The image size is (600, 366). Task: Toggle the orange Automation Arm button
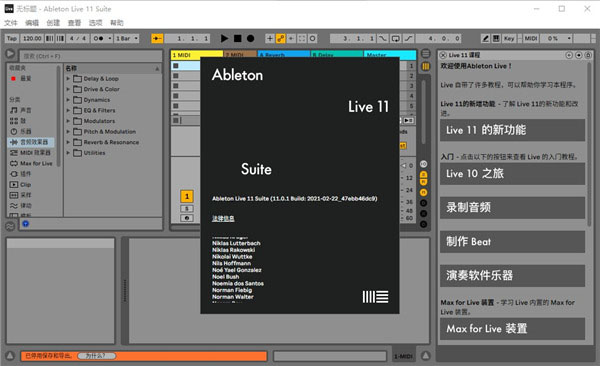281,38
